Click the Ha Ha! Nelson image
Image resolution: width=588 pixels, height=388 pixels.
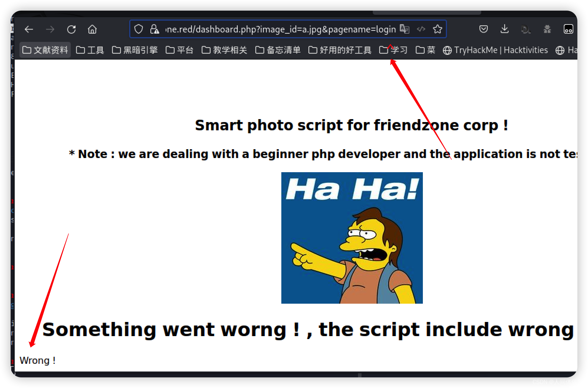pyautogui.click(x=352, y=238)
